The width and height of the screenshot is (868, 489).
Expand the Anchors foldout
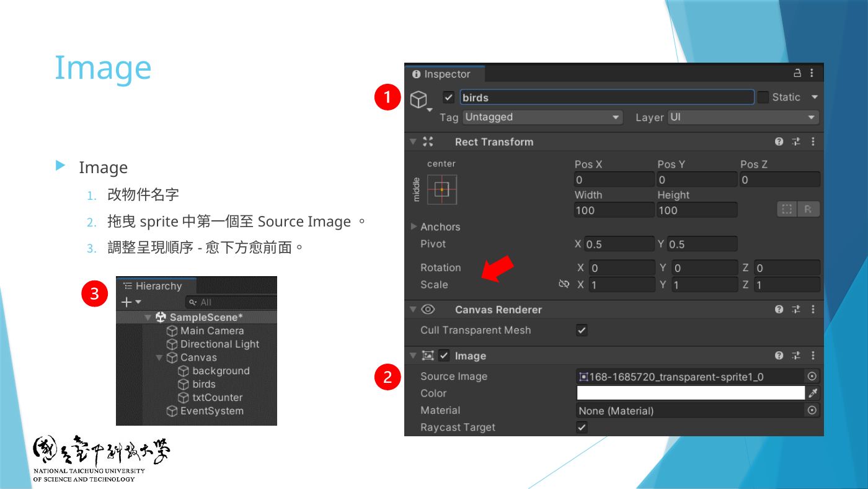point(414,227)
